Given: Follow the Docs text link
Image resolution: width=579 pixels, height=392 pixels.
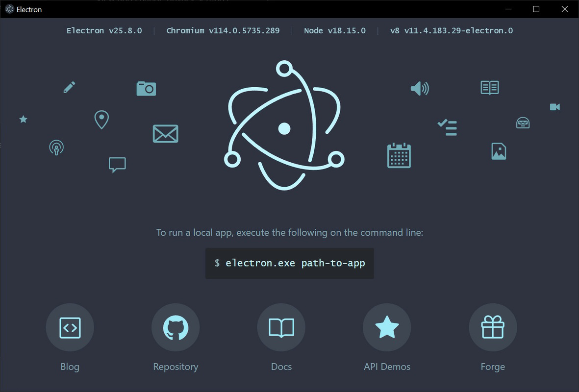Looking at the screenshot, I should (x=281, y=367).
